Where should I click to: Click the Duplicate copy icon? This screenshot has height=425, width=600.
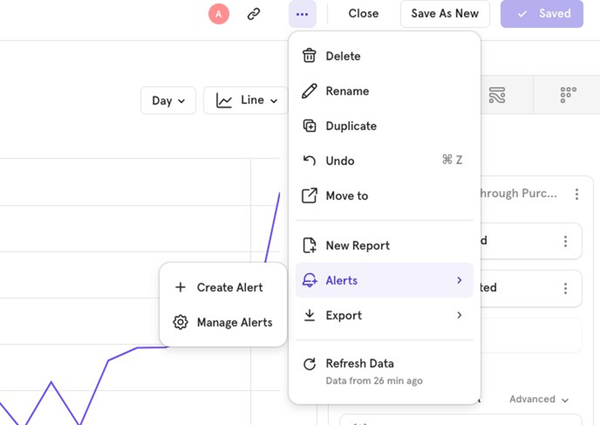click(x=309, y=126)
